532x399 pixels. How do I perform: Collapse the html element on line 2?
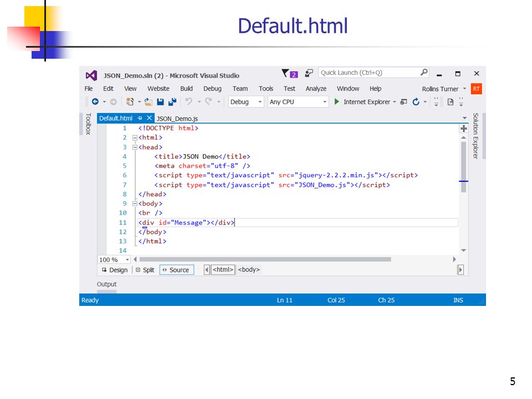point(135,138)
